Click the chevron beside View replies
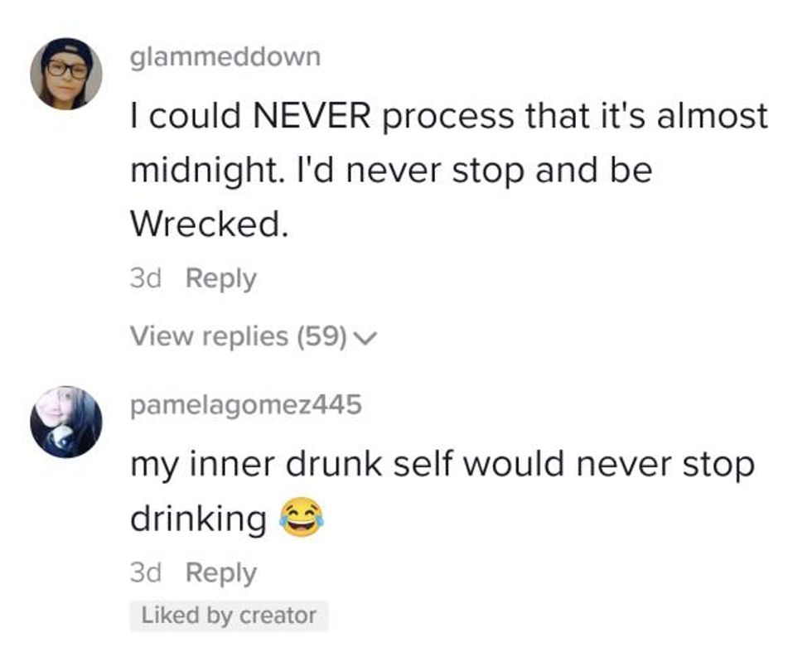Screen dimensions: 812x652 click(x=365, y=337)
